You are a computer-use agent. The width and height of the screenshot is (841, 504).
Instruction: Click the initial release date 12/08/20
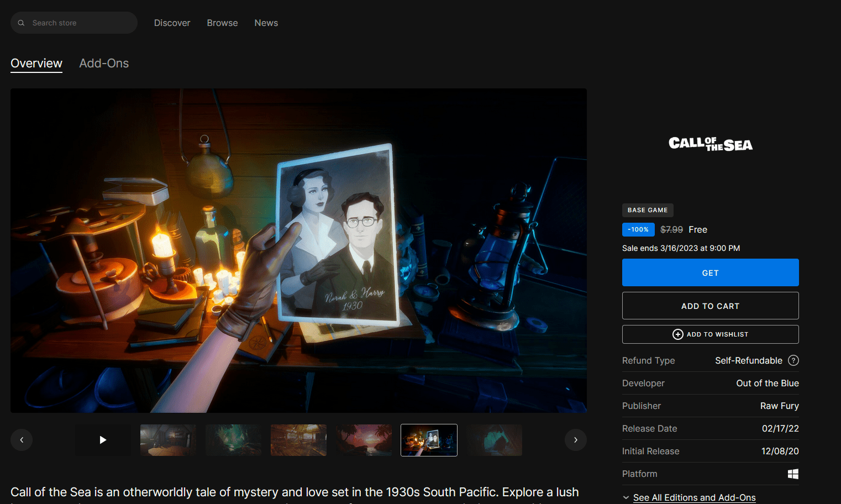pyautogui.click(x=780, y=451)
